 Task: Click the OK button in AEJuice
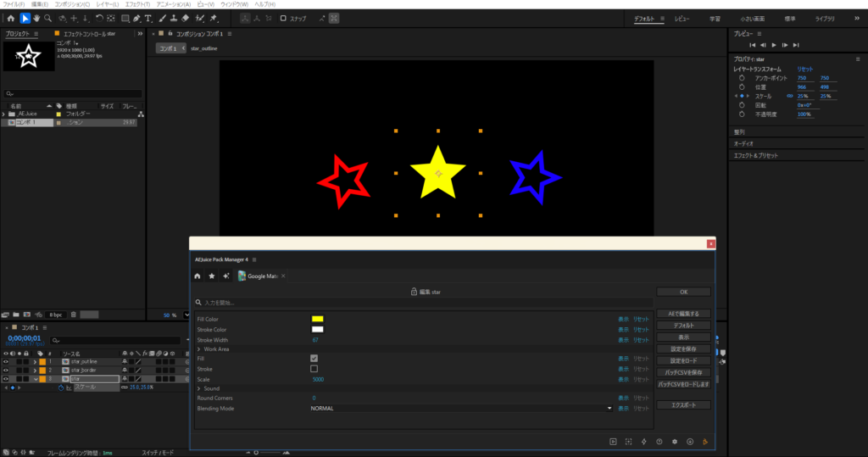click(x=683, y=292)
